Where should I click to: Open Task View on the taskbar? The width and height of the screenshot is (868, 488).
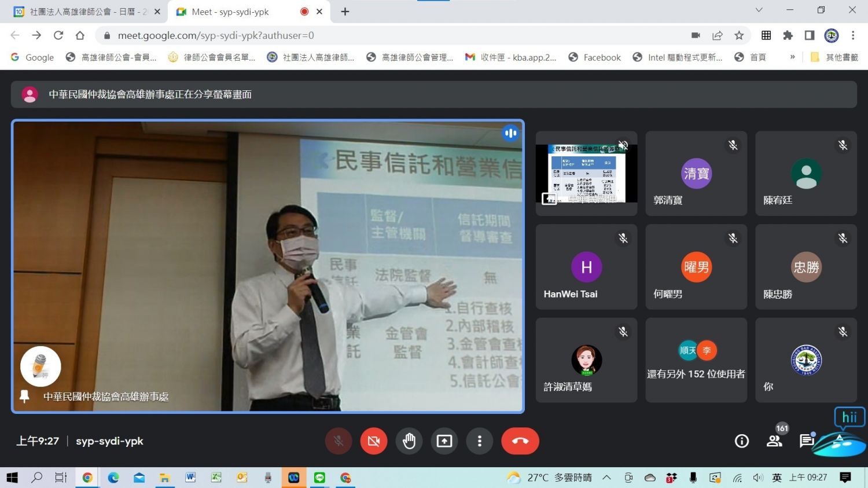coord(61,478)
